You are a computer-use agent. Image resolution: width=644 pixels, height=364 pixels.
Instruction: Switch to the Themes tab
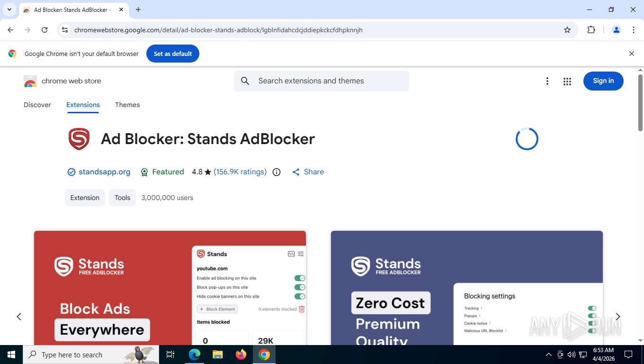(127, 105)
